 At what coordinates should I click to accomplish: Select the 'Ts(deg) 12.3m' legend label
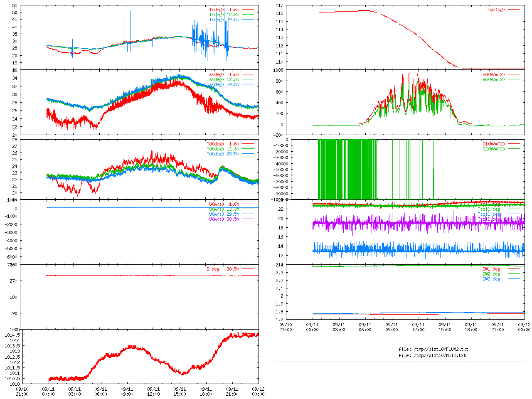[x=223, y=80]
